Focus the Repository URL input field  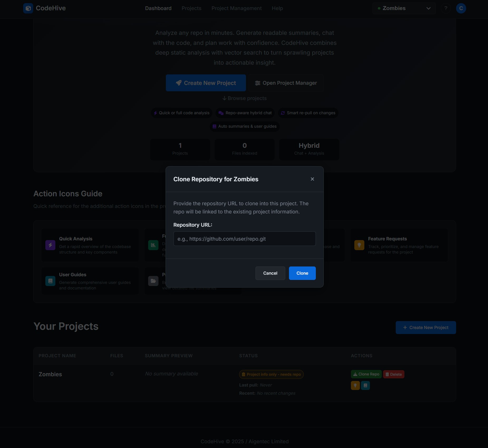(244, 239)
